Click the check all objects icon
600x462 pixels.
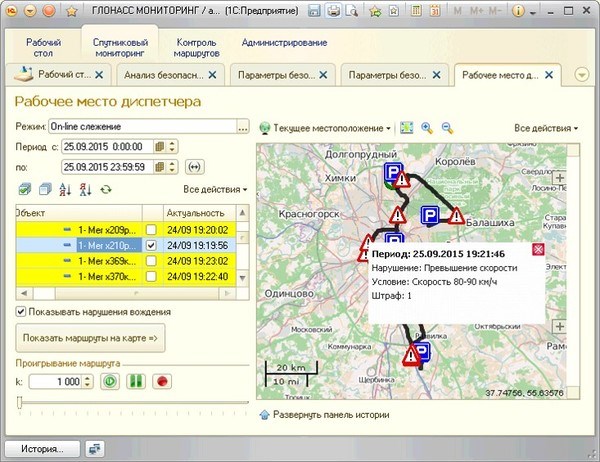click(25, 189)
